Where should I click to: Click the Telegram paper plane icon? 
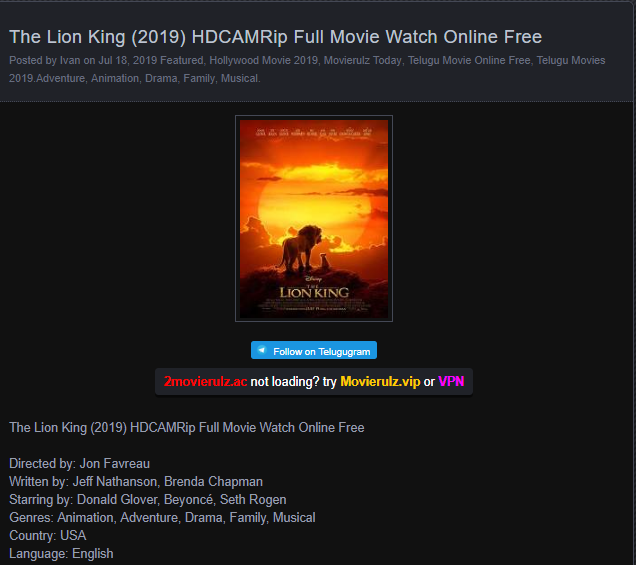[262, 350]
